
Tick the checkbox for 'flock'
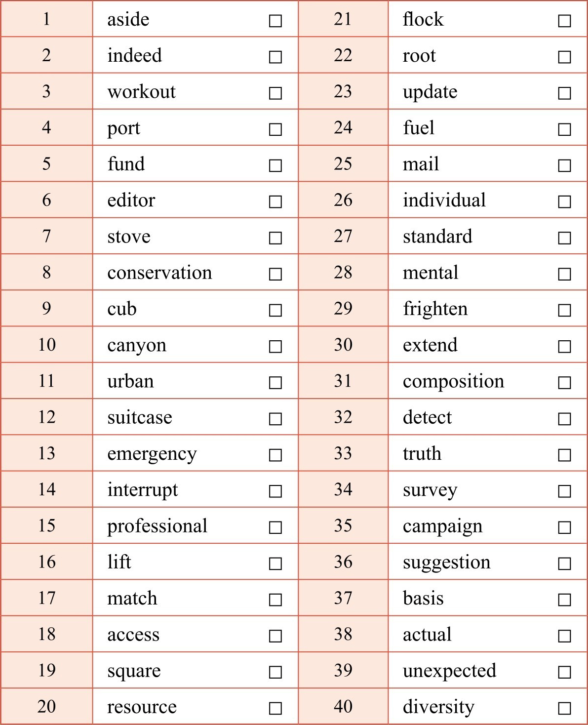[x=564, y=21]
